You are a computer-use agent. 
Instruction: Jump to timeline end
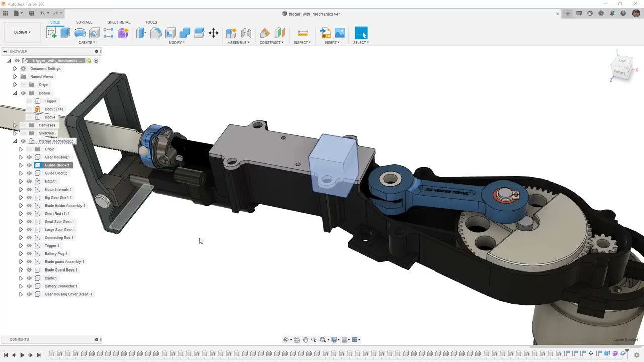(x=39, y=355)
